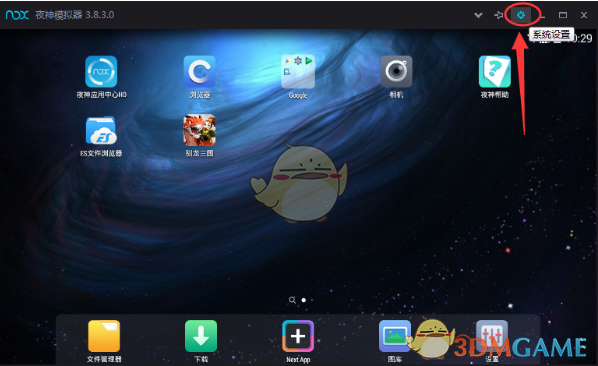Screen dimensions: 598x366
Task: Launch the camera app
Action: tap(396, 72)
